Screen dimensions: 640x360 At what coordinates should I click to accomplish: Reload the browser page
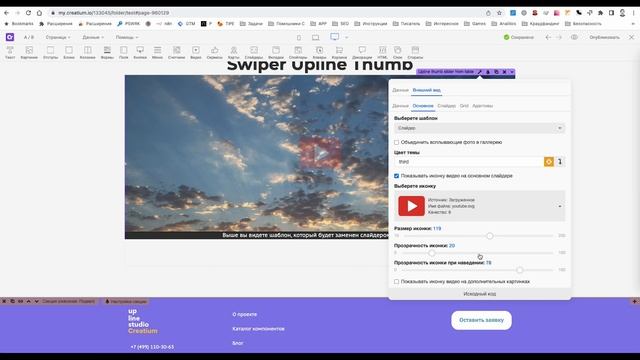[x=28, y=13]
